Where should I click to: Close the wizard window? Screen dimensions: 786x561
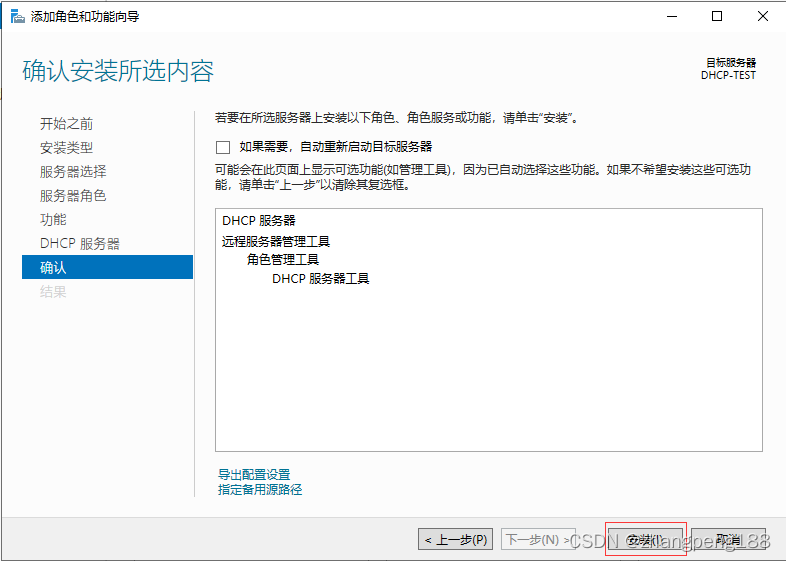pyautogui.click(x=762, y=17)
